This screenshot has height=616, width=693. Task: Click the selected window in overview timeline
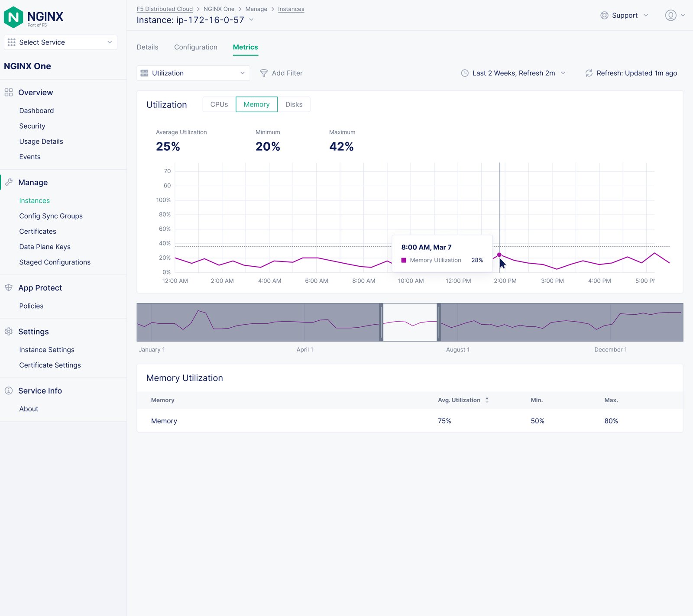pos(410,323)
